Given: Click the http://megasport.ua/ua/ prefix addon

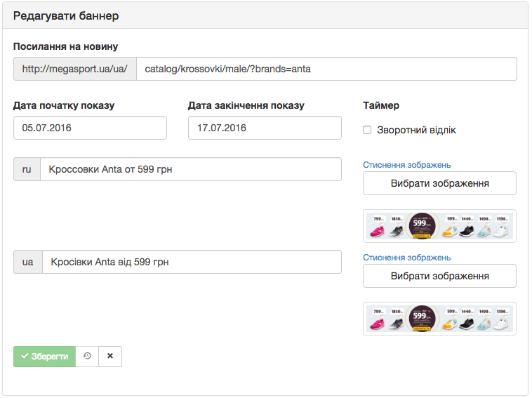Looking at the screenshot, I should [74, 69].
